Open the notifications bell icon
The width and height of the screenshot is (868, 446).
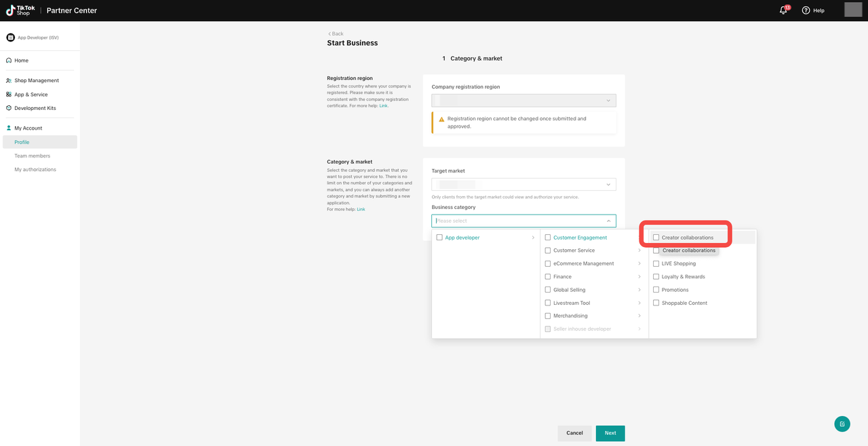pyautogui.click(x=783, y=10)
